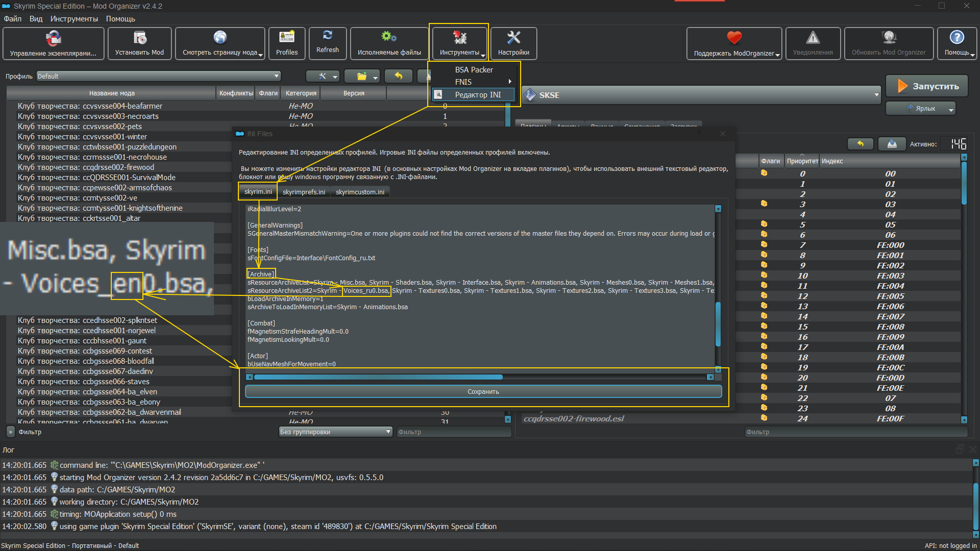Click the Сохранить button in INI dialog
The image size is (980, 551).
click(483, 391)
